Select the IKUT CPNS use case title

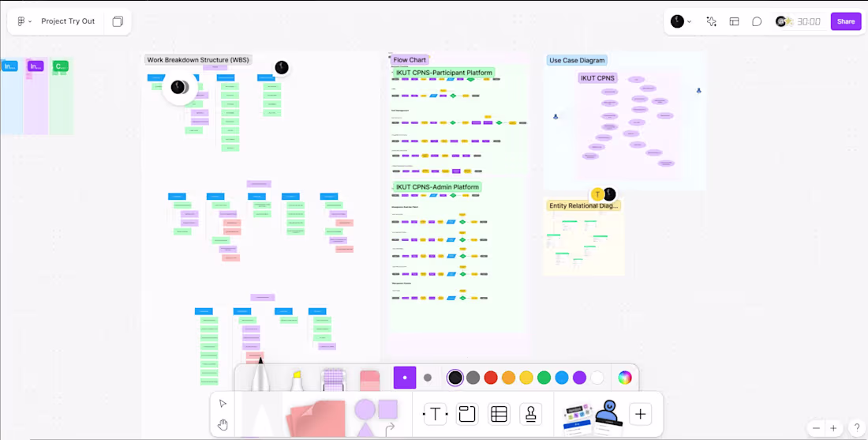point(598,78)
